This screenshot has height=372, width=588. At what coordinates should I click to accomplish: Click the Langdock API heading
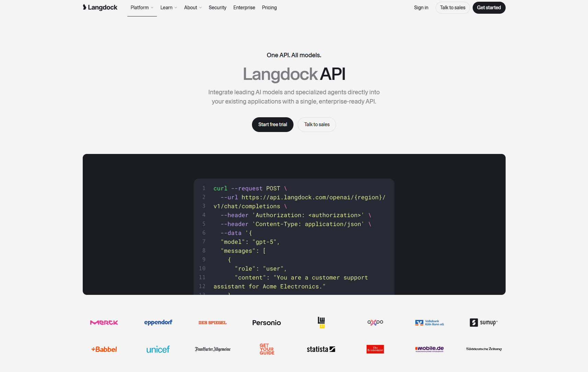coord(294,74)
